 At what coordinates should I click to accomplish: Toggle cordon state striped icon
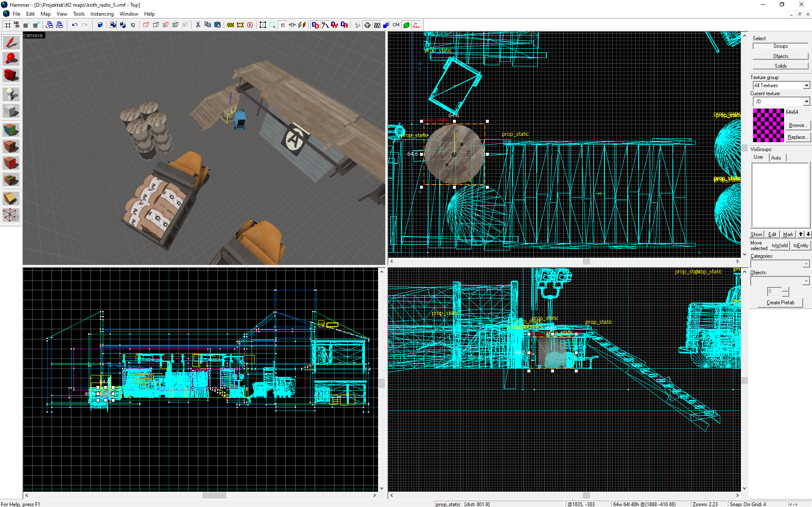(230, 25)
